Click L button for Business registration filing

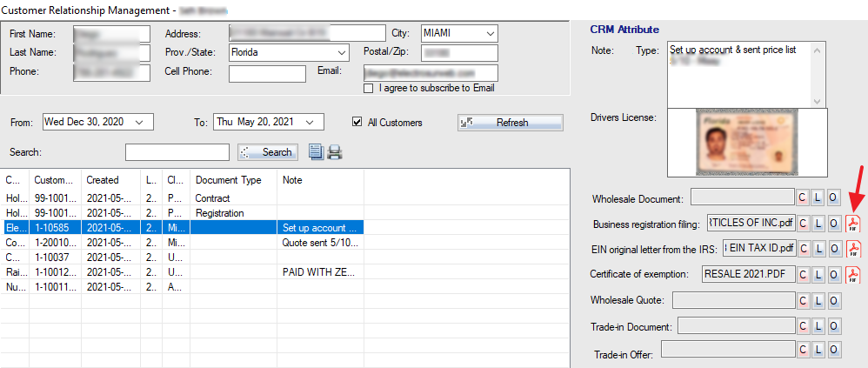point(818,224)
